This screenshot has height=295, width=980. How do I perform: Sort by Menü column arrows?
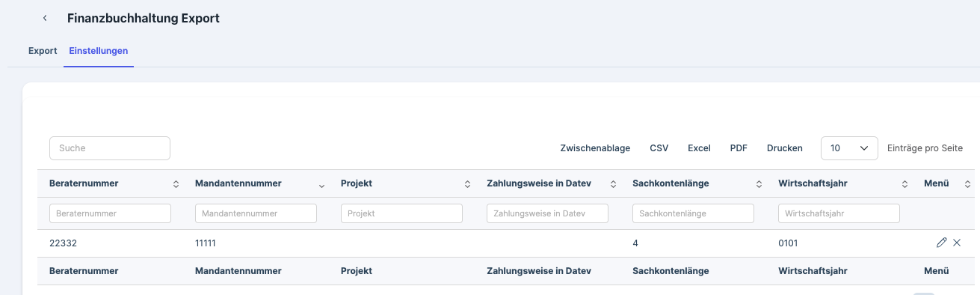967,184
